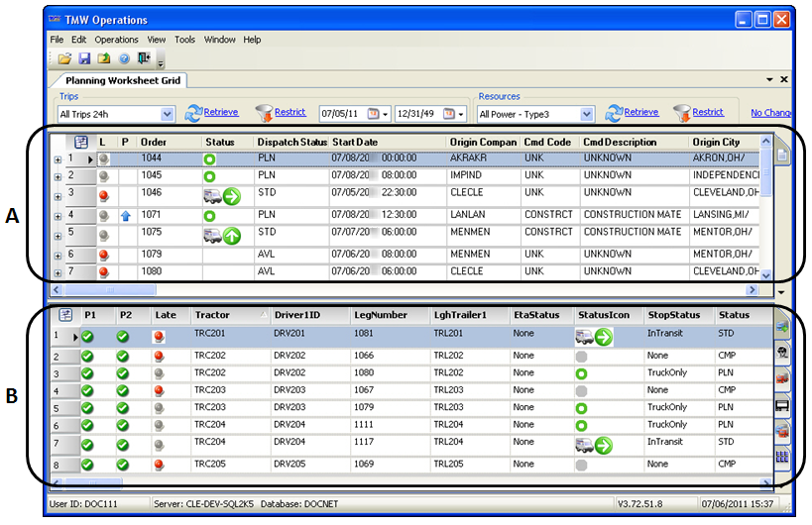This screenshot has width=812, height=525.
Task: Click the open folder icon in the toolbar
Action: click(x=64, y=59)
